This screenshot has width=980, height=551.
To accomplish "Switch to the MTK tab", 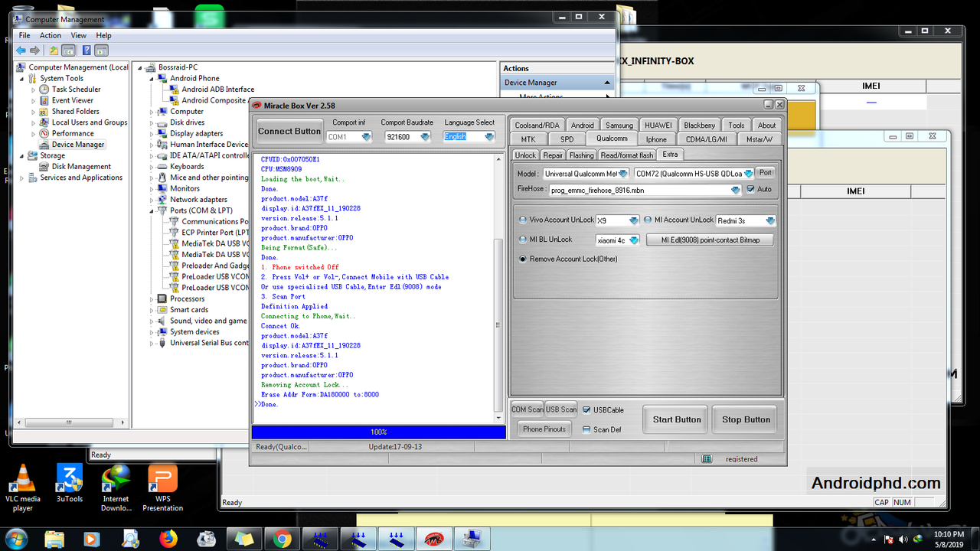I will click(528, 139).
